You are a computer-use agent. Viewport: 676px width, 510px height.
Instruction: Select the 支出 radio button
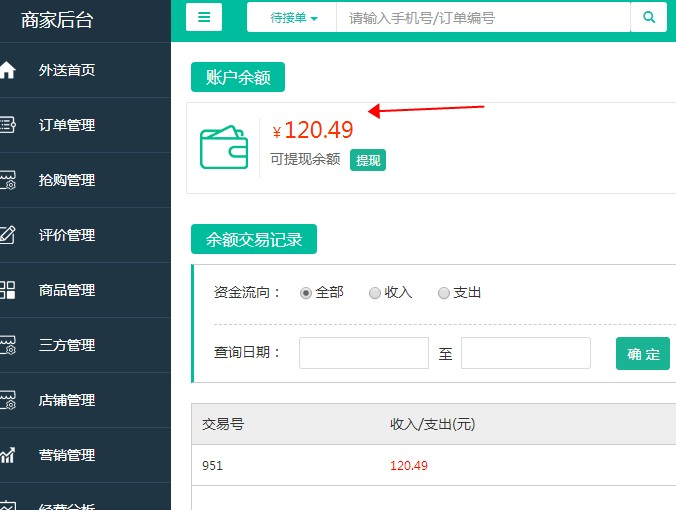point(444,293)
